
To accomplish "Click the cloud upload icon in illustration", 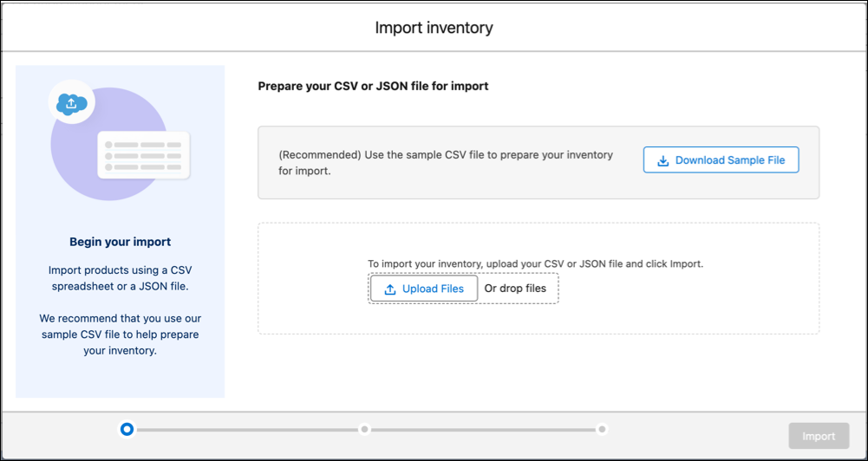I will [71, 103].
